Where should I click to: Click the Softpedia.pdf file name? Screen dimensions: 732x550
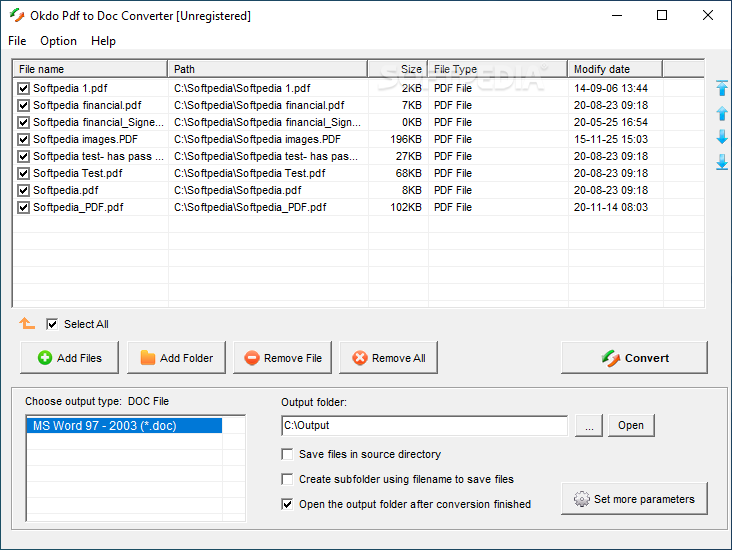click(x=66, y=190)
